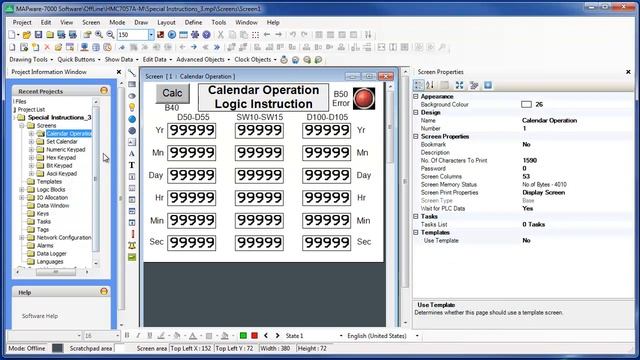Screen dimensions: 640x360
Task: Select the letter A text tool
Action: tap(132, 153)
